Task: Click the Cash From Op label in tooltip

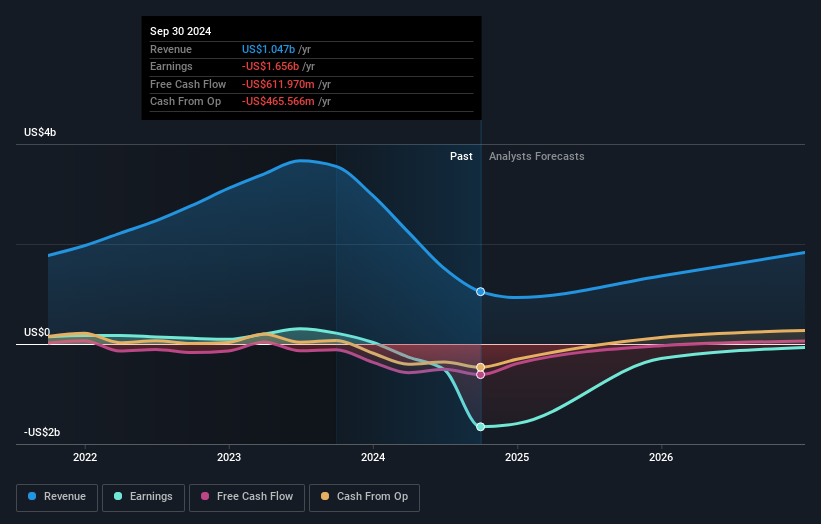Action: [x=185, y=102]
